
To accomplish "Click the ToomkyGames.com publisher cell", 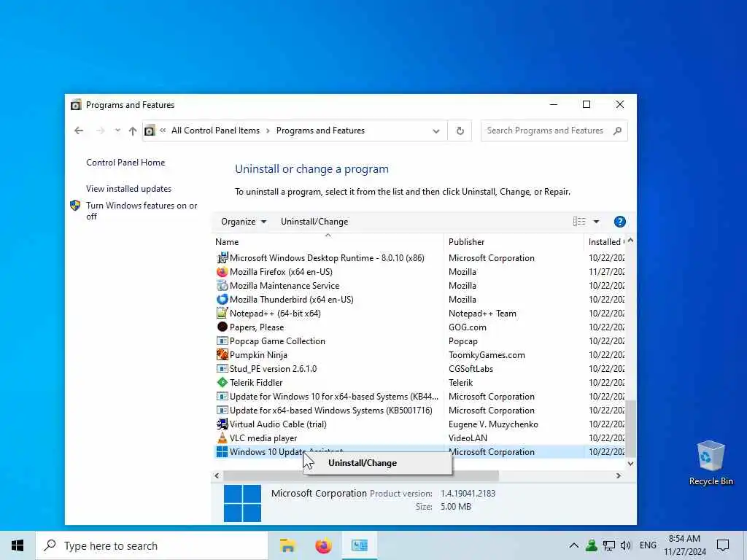I will point(487,355).
